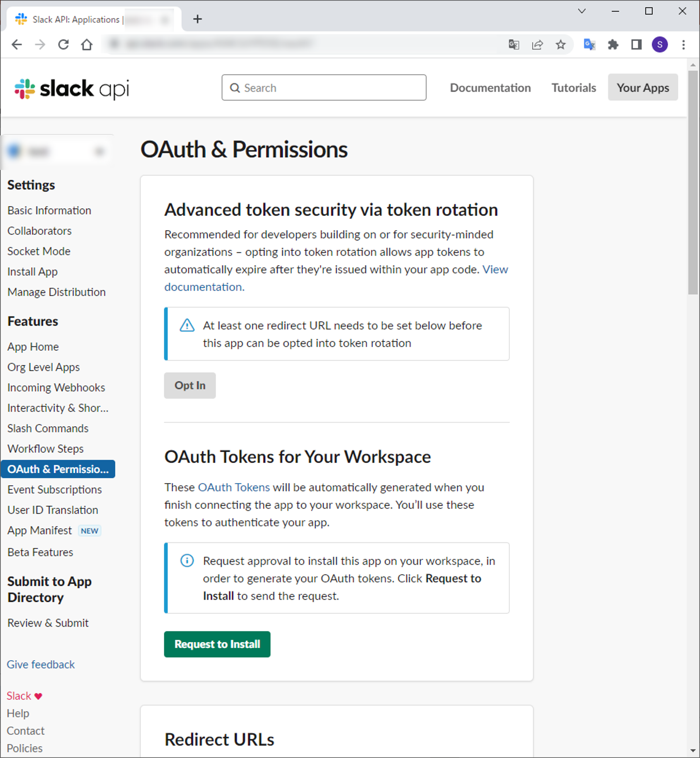Image resolution: width=700 pixels, height=758 pixels.
Task: Open the purple profile avatar
Action: 660,45
